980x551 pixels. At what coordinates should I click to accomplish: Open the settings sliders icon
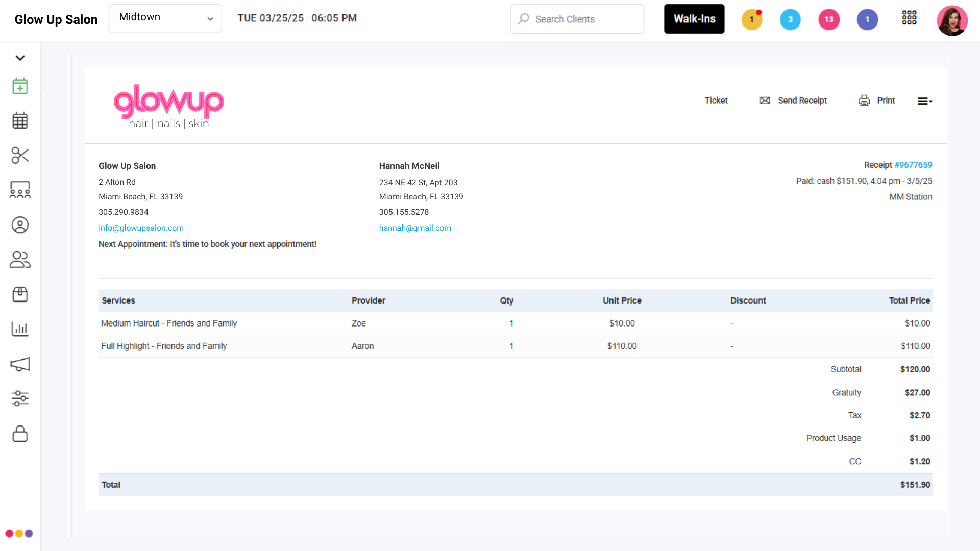(x=20, y=398)
